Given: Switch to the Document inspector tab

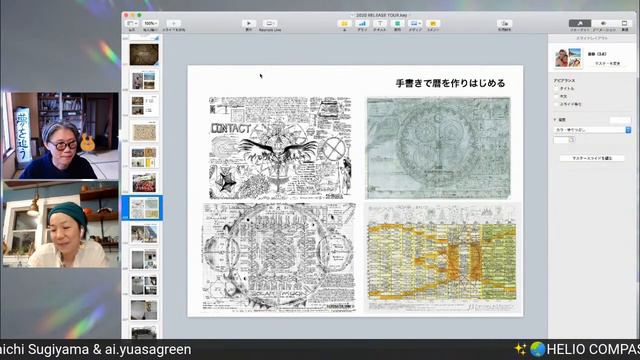Looking at the screenshot, I should 624,24.
